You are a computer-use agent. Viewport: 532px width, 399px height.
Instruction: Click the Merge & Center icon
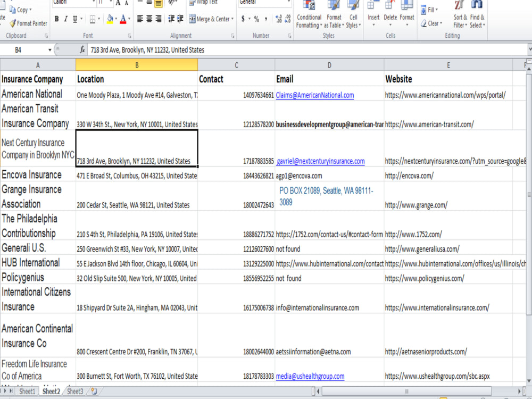coord(192,19)
